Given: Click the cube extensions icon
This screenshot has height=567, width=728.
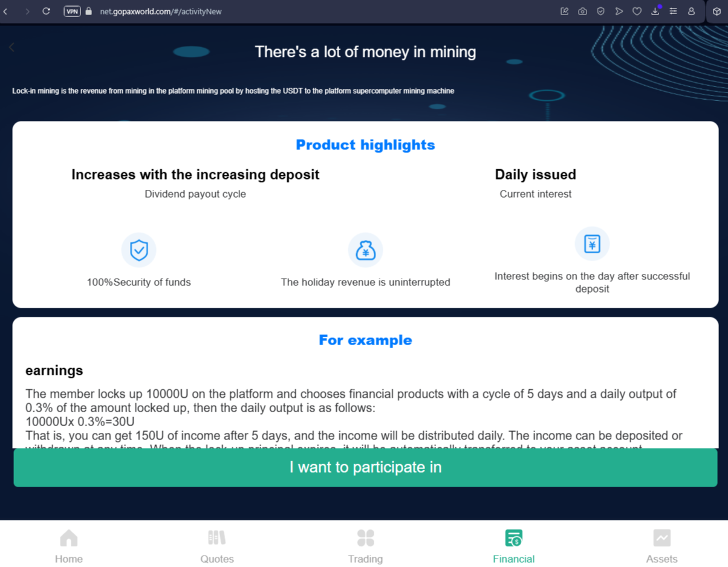Looking at the screenshot, I should tap(717, 11).
